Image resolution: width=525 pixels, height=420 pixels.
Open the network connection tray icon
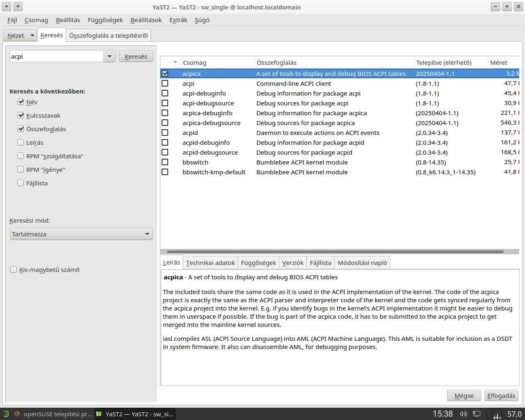[x=476, y=414]
